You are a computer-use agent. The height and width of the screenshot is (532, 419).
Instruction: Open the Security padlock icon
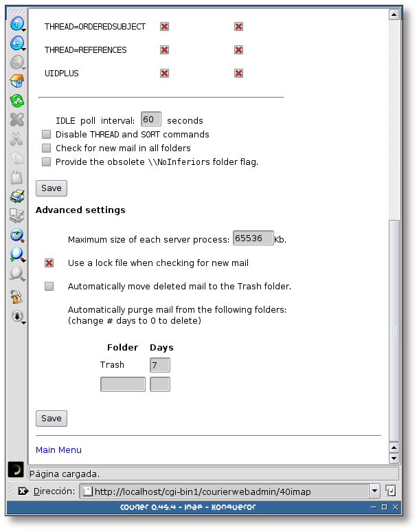click(16, 297)
